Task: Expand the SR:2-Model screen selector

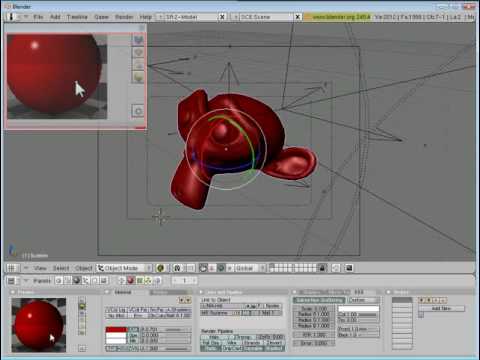Action: (x=160, y=17)
